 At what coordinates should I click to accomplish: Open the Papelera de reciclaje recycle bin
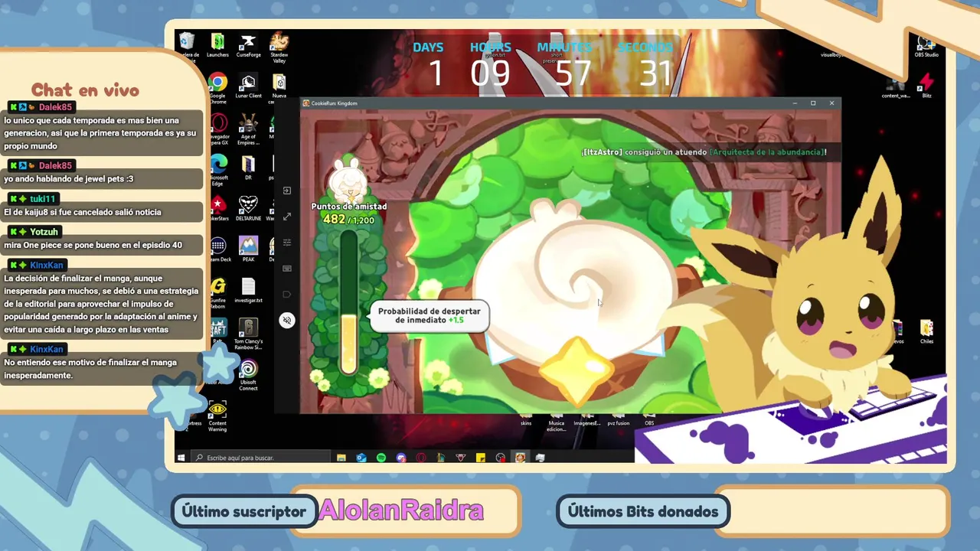coord(187,45)
